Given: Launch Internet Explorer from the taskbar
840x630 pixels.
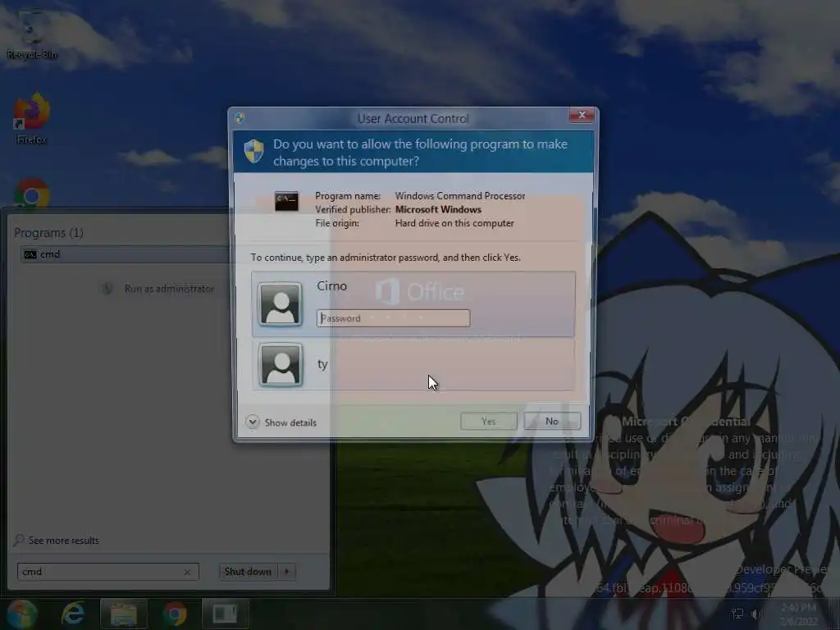Looking at the screenshot, I should (x=73, y=614).
